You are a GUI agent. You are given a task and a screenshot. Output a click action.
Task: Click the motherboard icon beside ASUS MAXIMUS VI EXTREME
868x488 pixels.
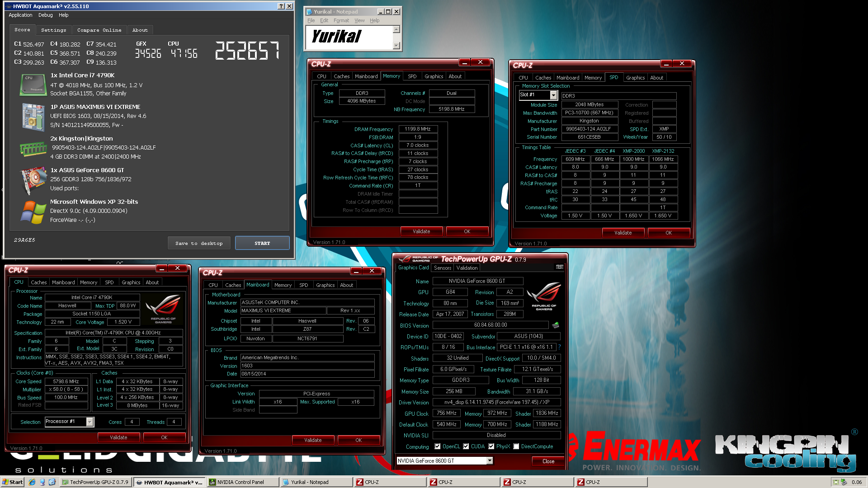(33, 117)
